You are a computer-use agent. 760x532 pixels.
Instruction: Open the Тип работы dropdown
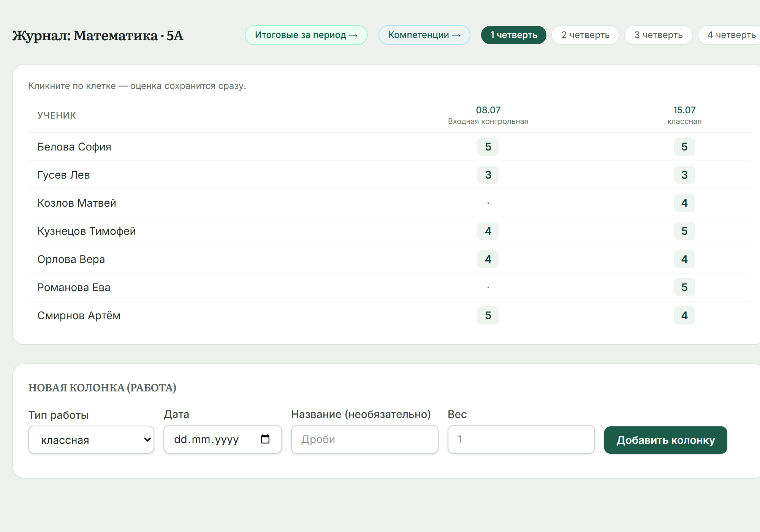(91, 440)
